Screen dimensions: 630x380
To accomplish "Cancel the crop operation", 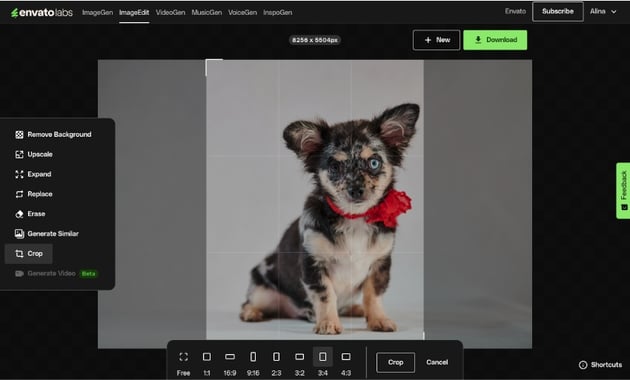I will pos(437,362).
